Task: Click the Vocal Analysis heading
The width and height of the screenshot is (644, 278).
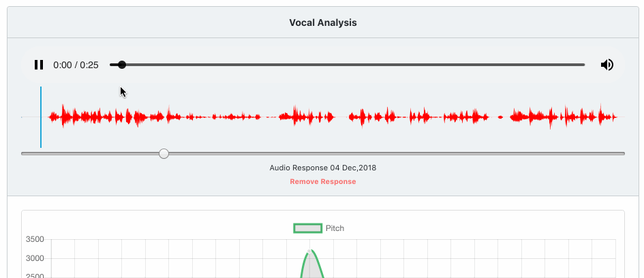Action: click(323, 22)
